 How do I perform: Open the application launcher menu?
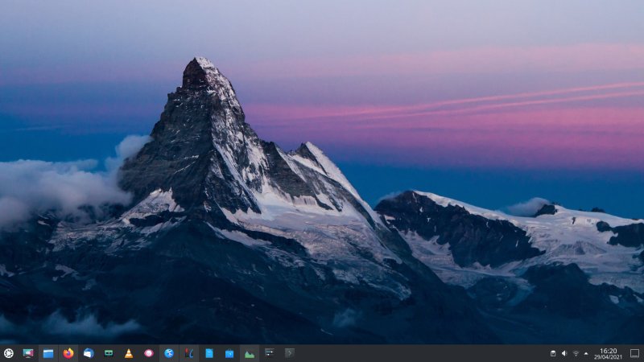coord(8,353)
